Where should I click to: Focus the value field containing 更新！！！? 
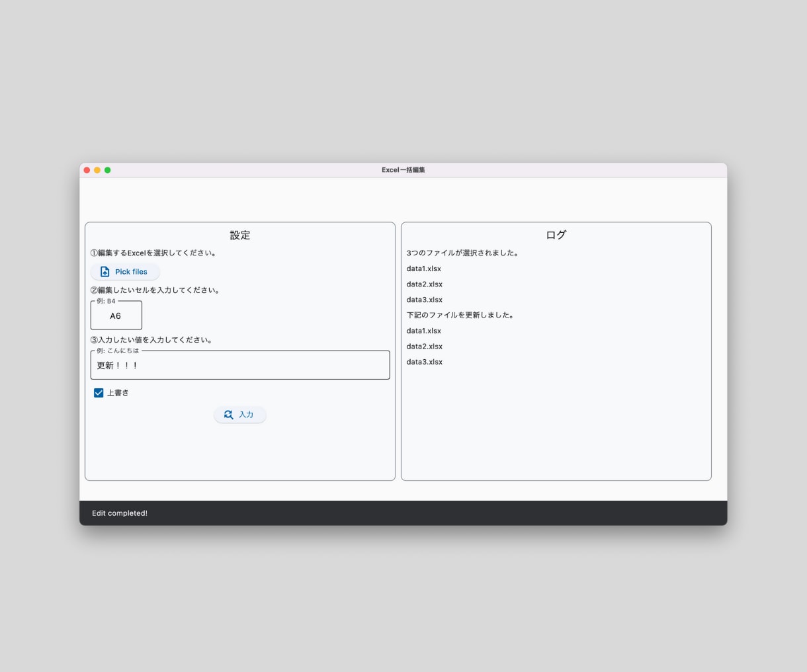[x=240, y=365]
